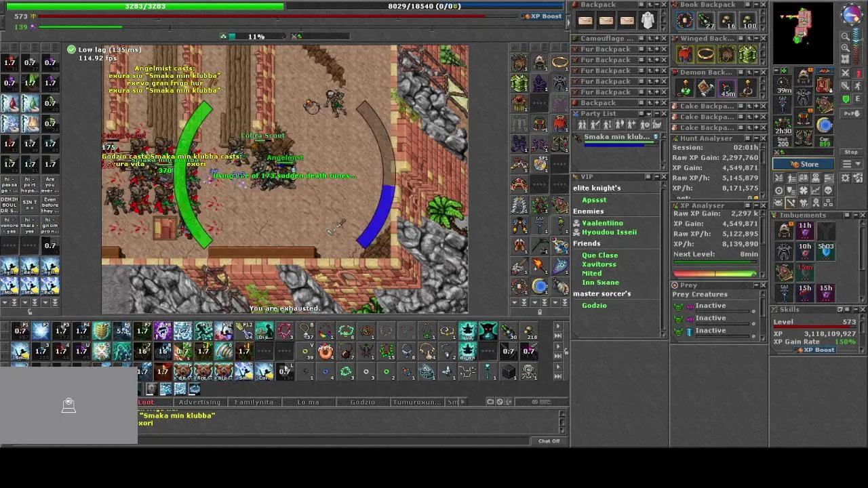The height and width of the screenshot is (488, 868).
Task: Toggle the action bar lock icon
Action: [x=566, y=351]
